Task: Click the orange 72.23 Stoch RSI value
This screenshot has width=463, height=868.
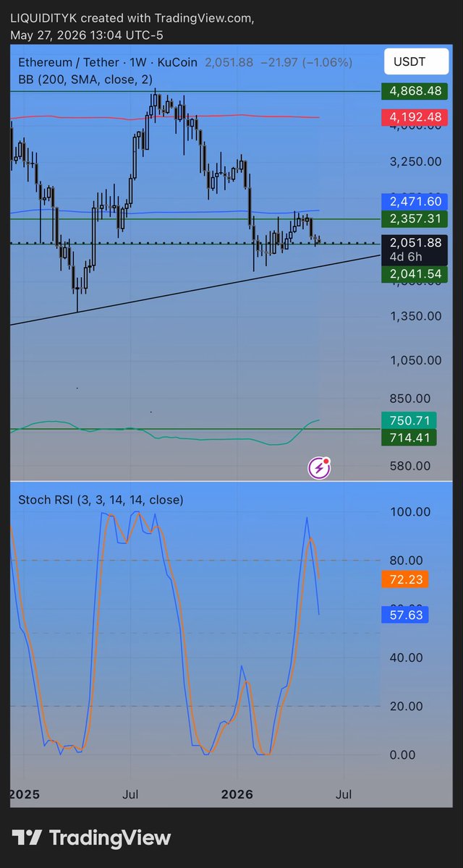Action: (405, 579)
